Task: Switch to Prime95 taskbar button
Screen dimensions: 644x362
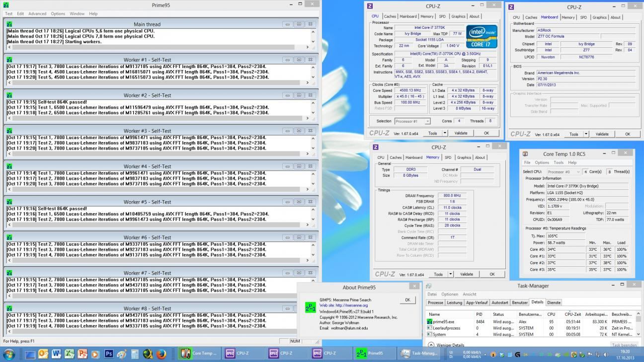Action: [x=375, y=354]
